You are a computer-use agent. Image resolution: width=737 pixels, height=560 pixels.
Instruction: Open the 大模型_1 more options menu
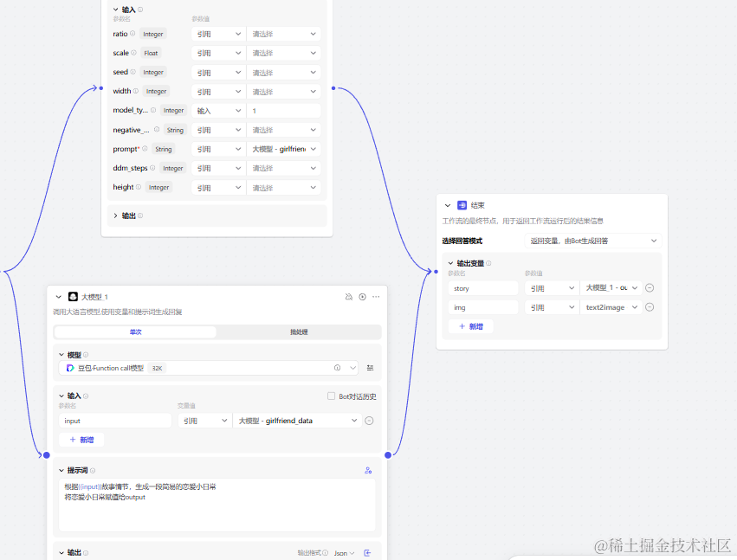click(x=376, y=297)
